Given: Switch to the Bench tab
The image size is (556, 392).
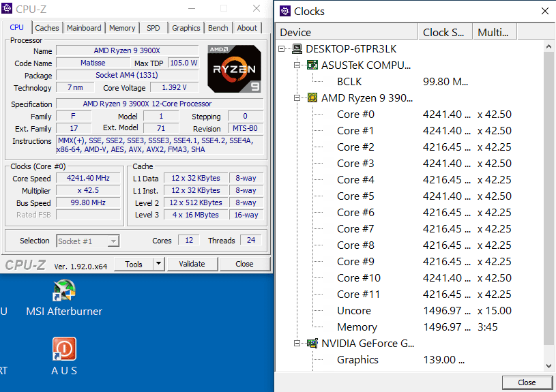Looking at the screenshot, I should coord(218,28).
